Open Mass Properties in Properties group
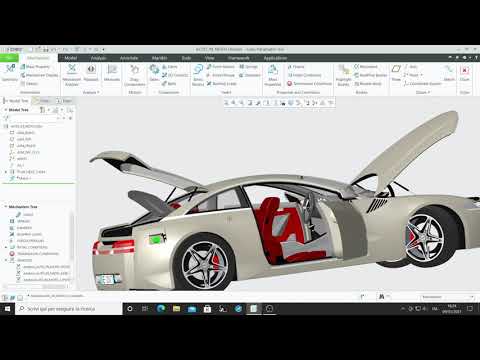This screenshot has height=360, width=480. click(x=273, y=75)
